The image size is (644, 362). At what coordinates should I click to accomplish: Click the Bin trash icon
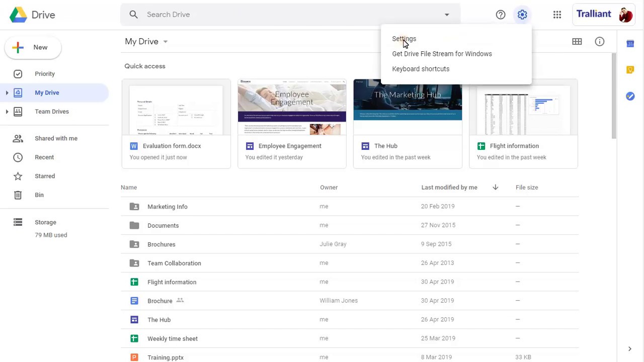[x=18, y=195]
